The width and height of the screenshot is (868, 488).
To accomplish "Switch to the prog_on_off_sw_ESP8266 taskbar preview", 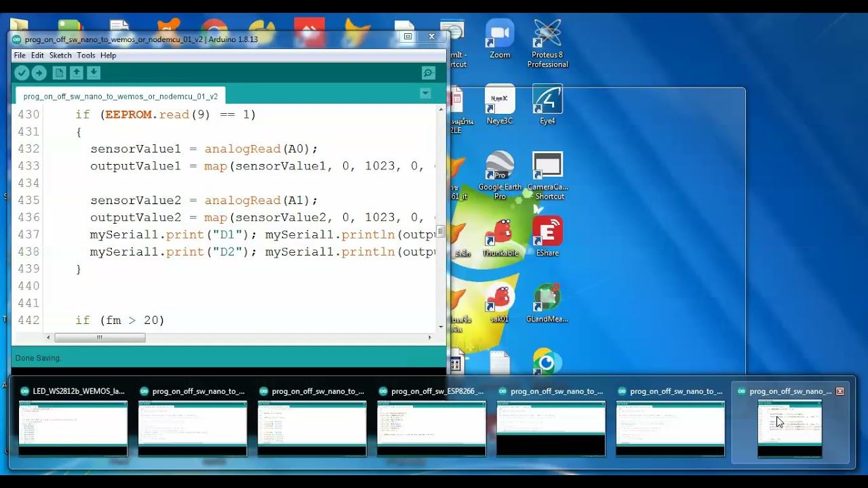I will coord(431,422).
